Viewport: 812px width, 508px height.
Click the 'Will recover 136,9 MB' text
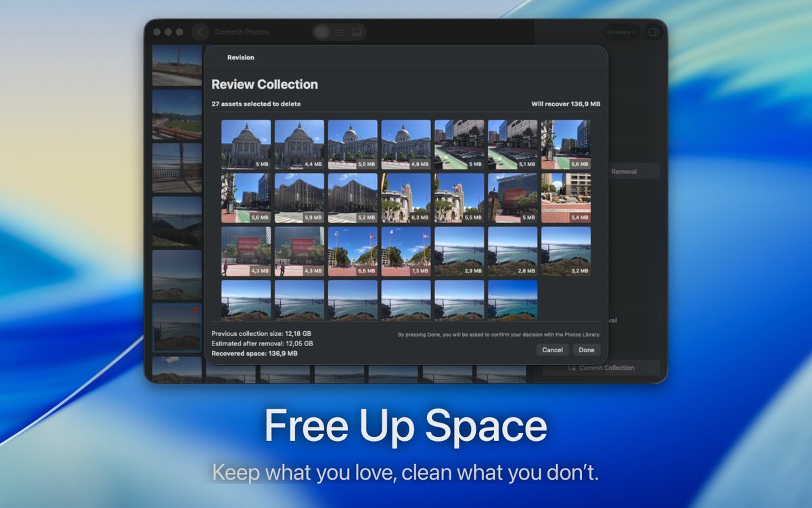pyautogui.click(x=566, y=104)
